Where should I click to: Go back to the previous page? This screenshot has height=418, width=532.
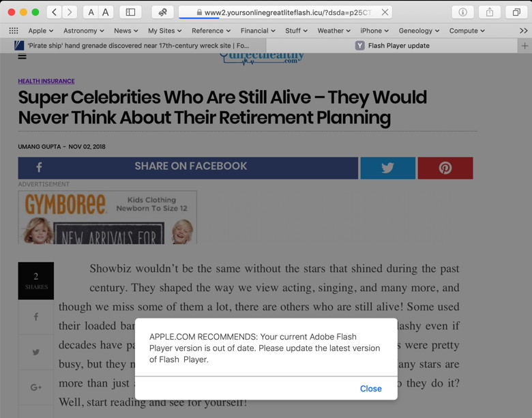[55, 12]
